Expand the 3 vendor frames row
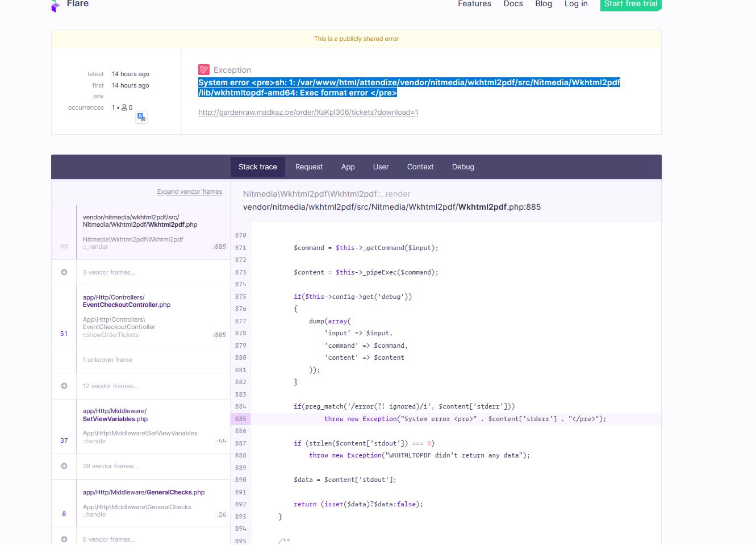 141,272
